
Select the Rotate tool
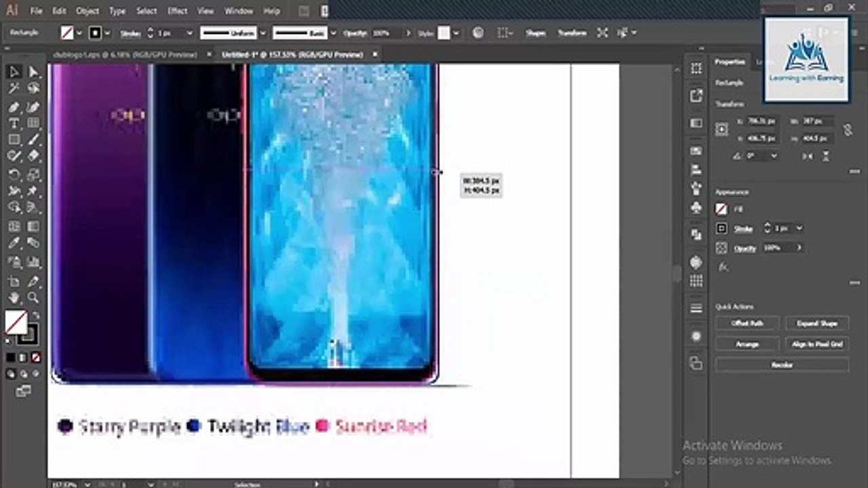[x=14, y=174]
